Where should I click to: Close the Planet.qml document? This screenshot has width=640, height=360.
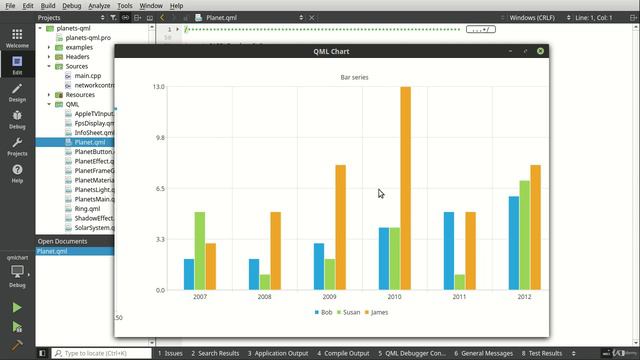pos(312,18)
